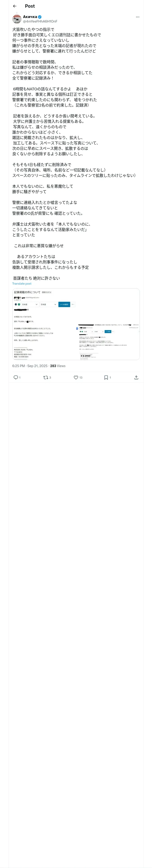Open the first 日本語 language dropdown in the image
This screenshot has height=868, width=152.
click(x=30, y=304)
